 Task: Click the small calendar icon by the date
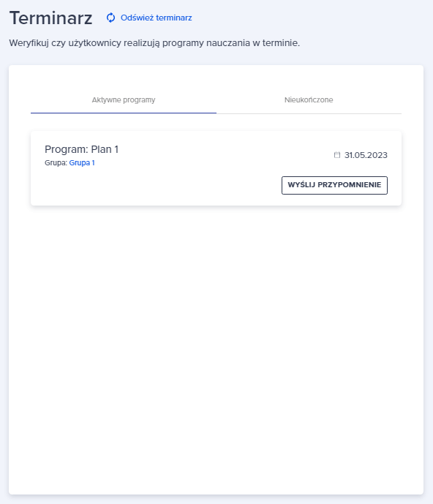337,155
